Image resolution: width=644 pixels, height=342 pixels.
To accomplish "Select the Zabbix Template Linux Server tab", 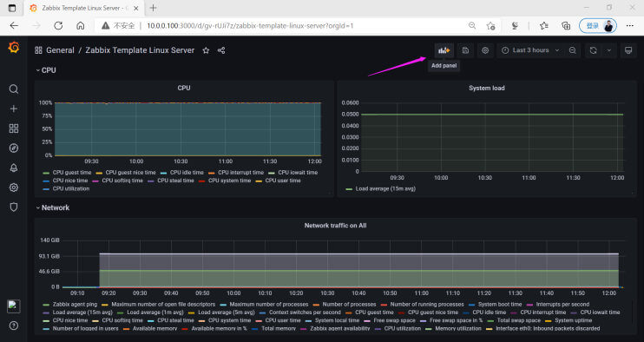I will [x=84, y=8].
